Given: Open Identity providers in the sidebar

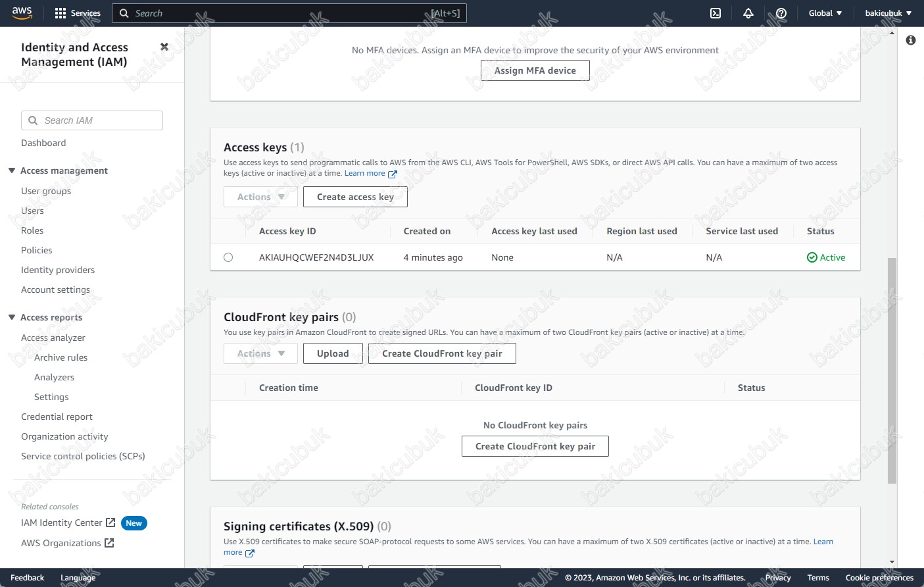Looking at the screenshot, I should [58, 270].
